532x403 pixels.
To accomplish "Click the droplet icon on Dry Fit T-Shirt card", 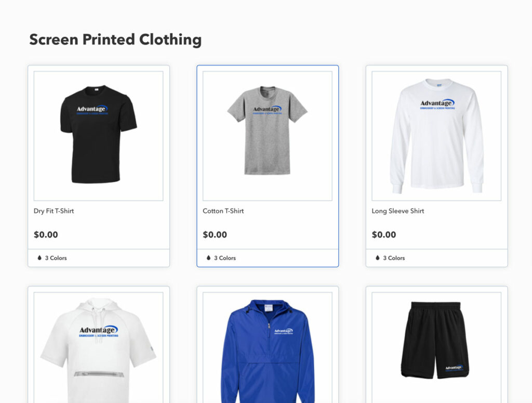I will point(39,258).
